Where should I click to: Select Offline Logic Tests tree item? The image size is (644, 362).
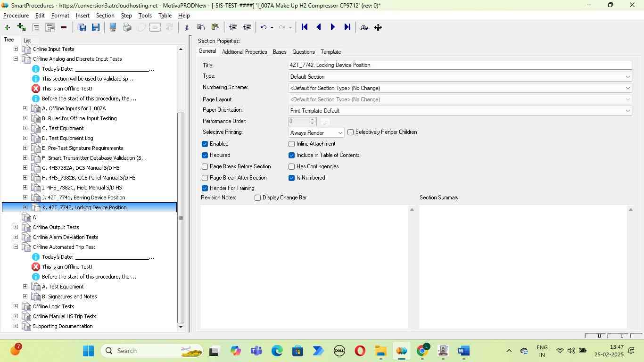53,306
